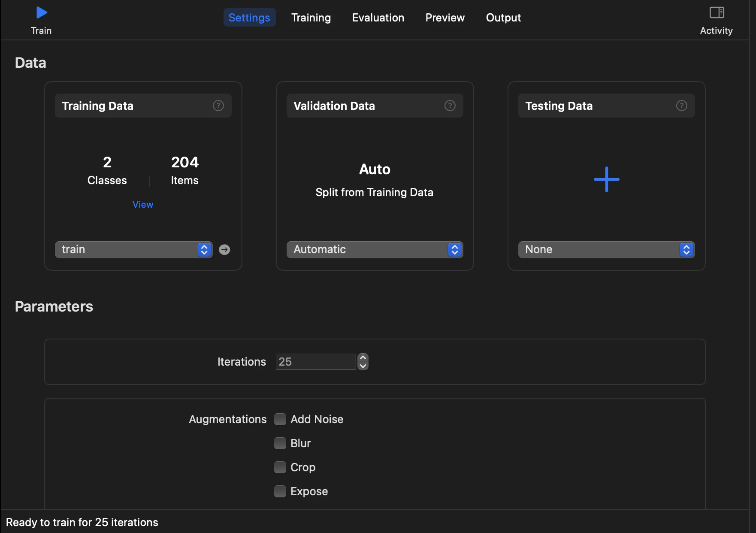Click the 2 Classes count
This screenshot has width=756, height=533.
coord(107,170)
